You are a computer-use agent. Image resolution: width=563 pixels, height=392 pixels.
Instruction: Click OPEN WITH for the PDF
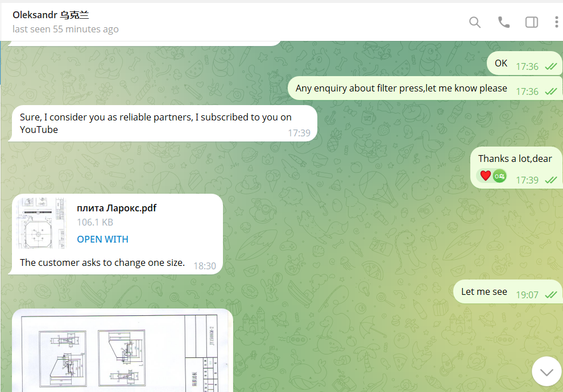pyautogui.click(x=103, y=239)
